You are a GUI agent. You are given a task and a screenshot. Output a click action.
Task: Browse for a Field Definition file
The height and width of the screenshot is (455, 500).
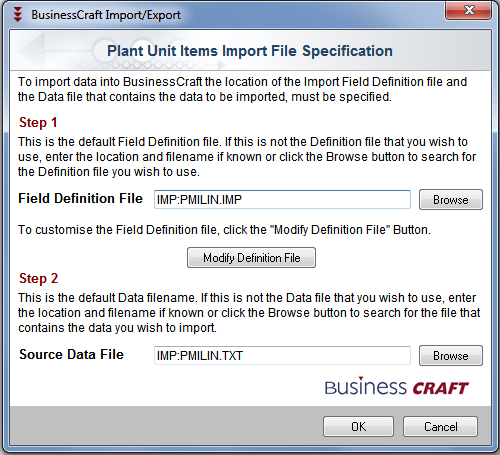coord(451,200)
